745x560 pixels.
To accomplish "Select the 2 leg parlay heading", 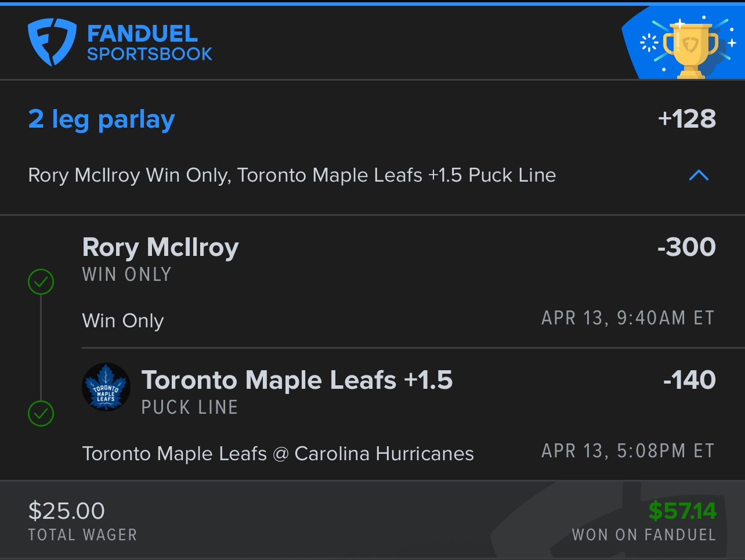I will click(102, 120).
